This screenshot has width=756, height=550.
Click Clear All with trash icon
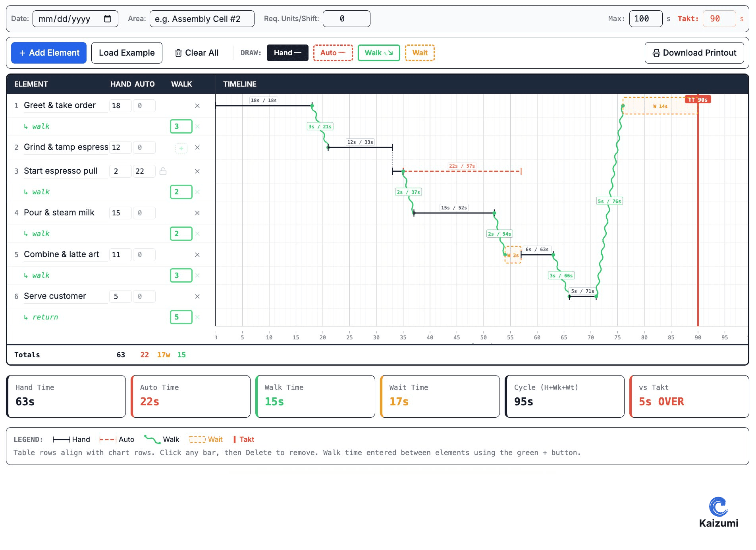[x=197, y=53]
